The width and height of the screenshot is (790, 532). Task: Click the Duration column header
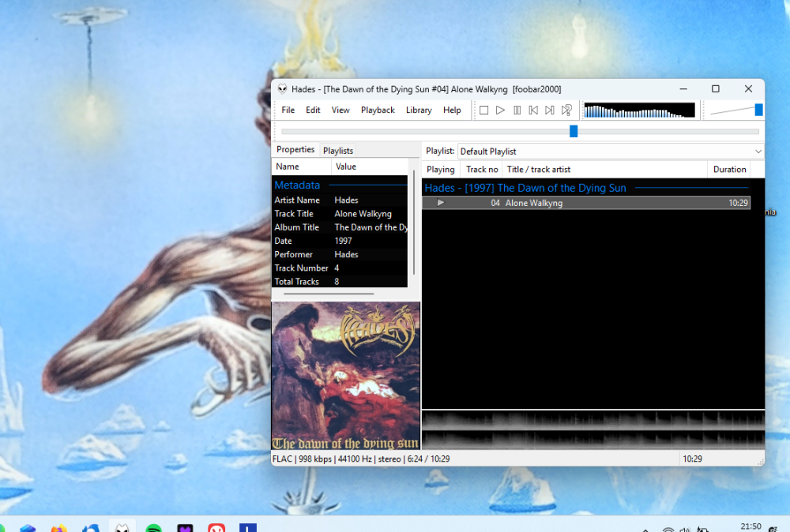pyautogui.click(x=729, y=170)
